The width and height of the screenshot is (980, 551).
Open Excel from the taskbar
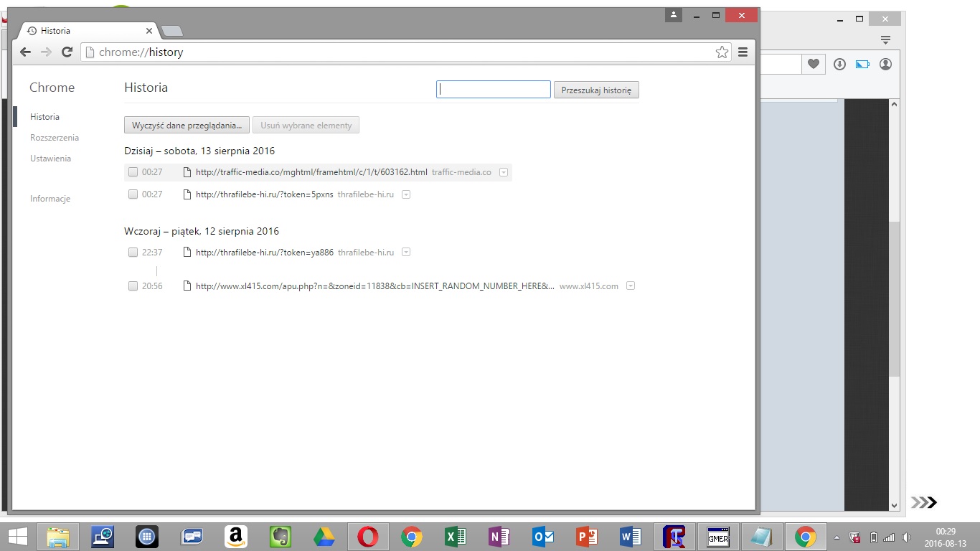click(x=456, y=537)
